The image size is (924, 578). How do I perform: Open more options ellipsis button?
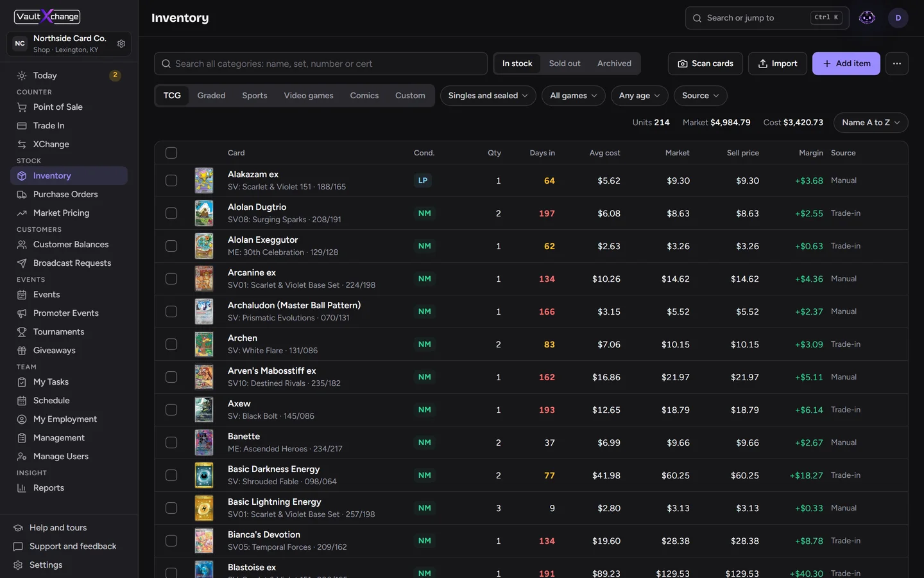point(897,64)
